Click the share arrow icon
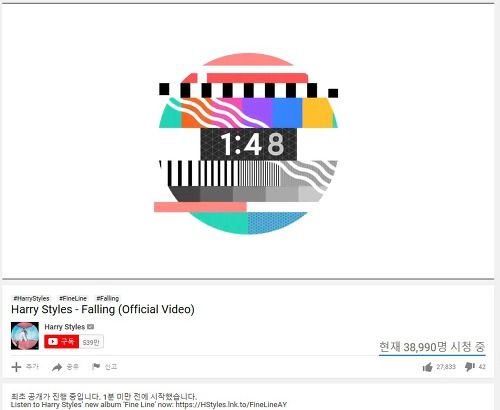This screenshot has width=500, height=410. (57, 367)
